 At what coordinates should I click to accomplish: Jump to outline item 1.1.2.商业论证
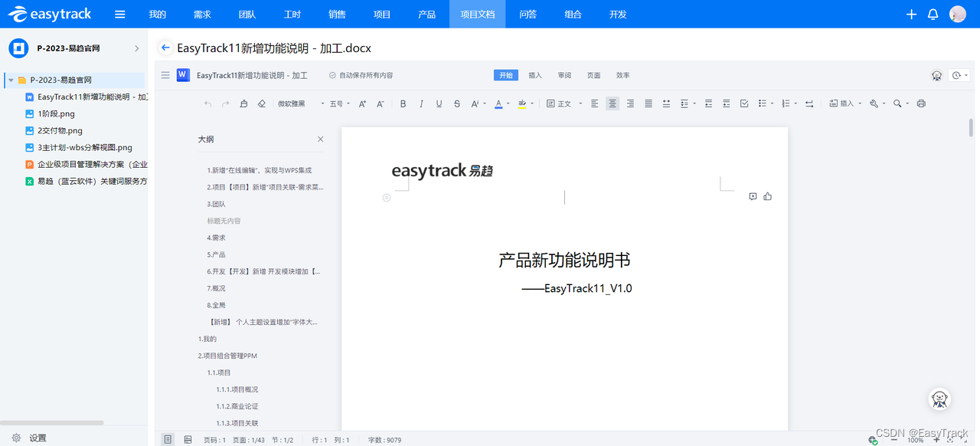237,406
